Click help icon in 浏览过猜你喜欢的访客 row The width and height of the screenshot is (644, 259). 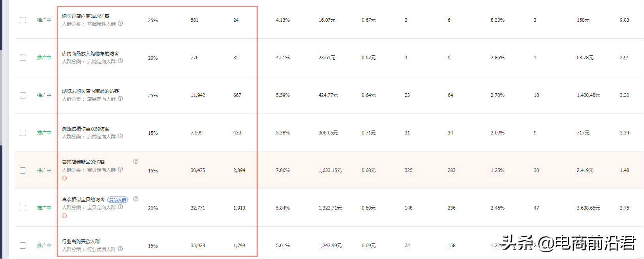(120, 136)
